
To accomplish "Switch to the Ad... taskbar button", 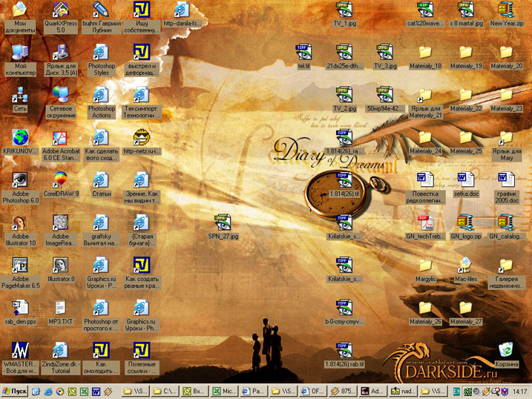I will click(373, 391).
